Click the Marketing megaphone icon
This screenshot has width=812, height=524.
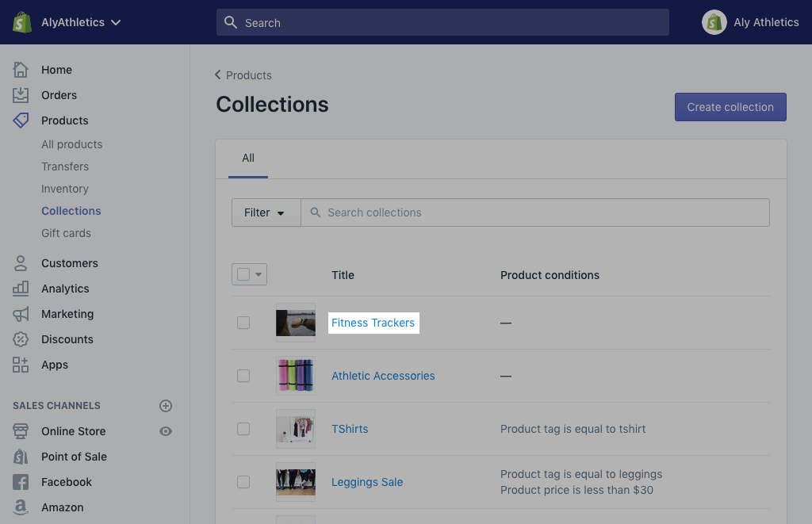click(22, 314)
